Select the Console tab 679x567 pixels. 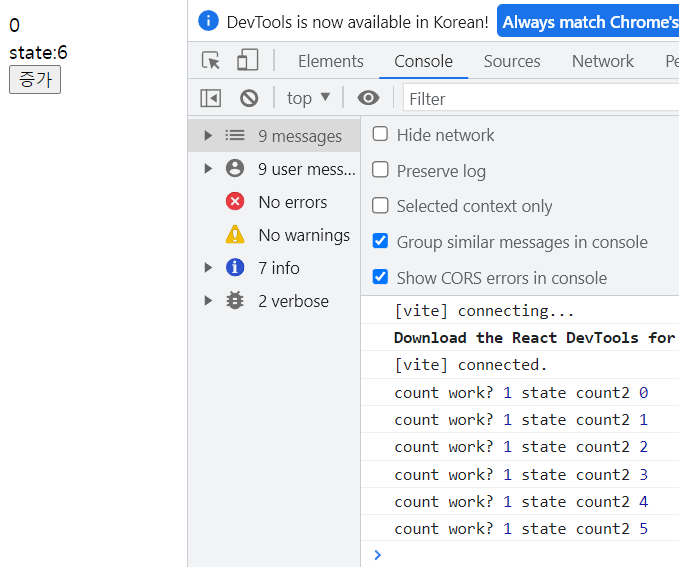(423, 61)
